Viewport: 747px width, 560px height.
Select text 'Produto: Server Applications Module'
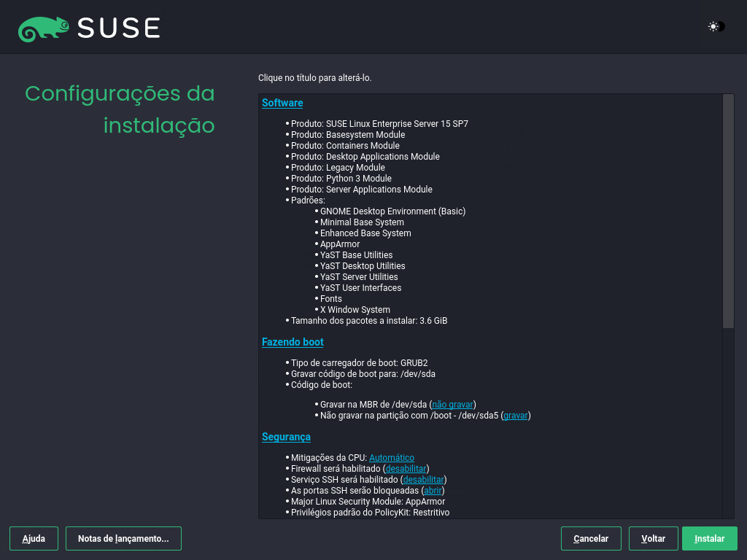pos(362,190)
